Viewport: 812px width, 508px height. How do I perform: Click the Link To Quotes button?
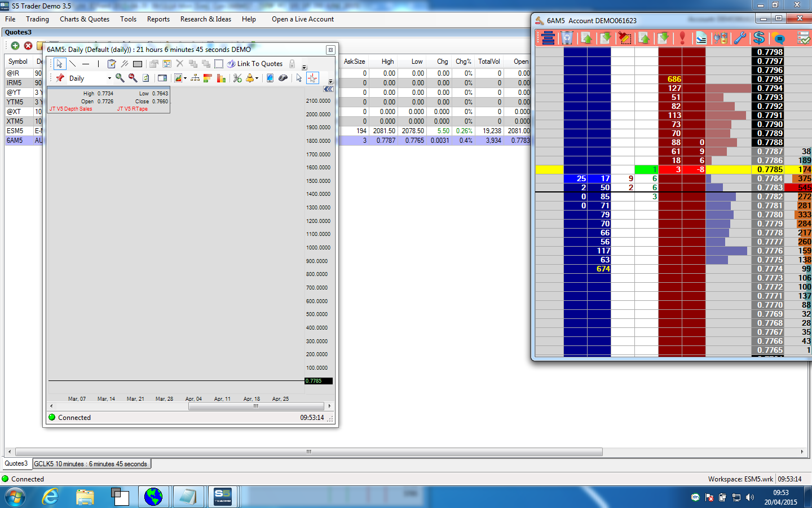(x=255, y=64)
